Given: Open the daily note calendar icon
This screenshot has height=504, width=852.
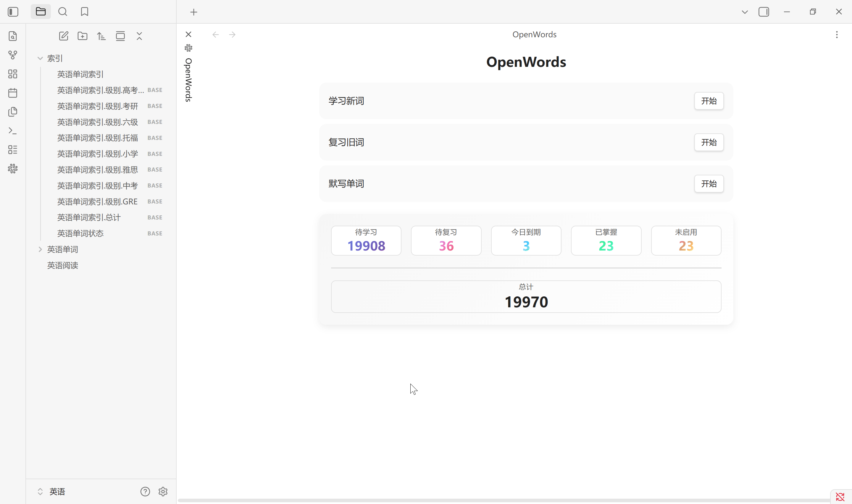Looking at the screenshot, I should click(x=13, y=93).
